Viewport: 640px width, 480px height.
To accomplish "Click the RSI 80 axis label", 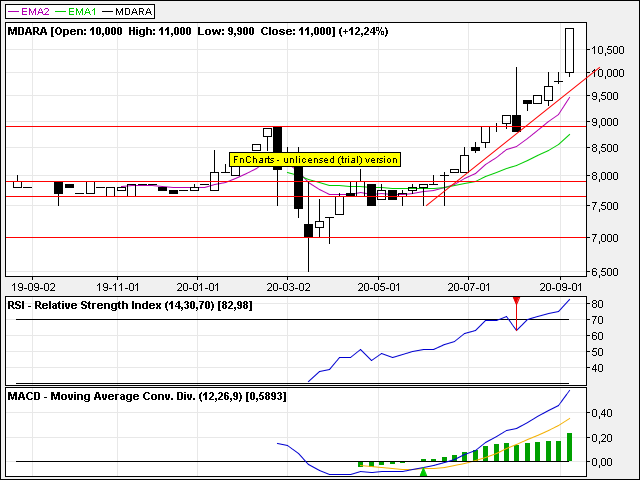I will click(597, 304).
